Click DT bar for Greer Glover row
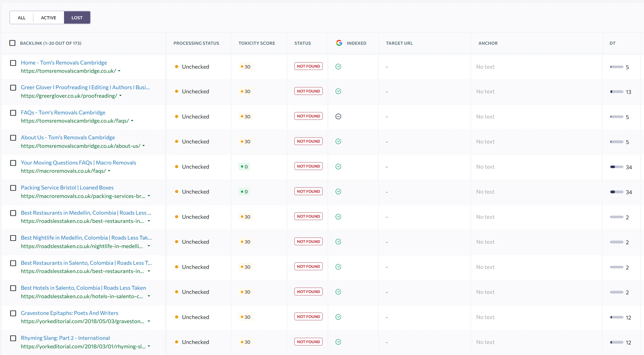Image resolution: width=644 pixels, height=355 pixels. click(x=616, y=92)
